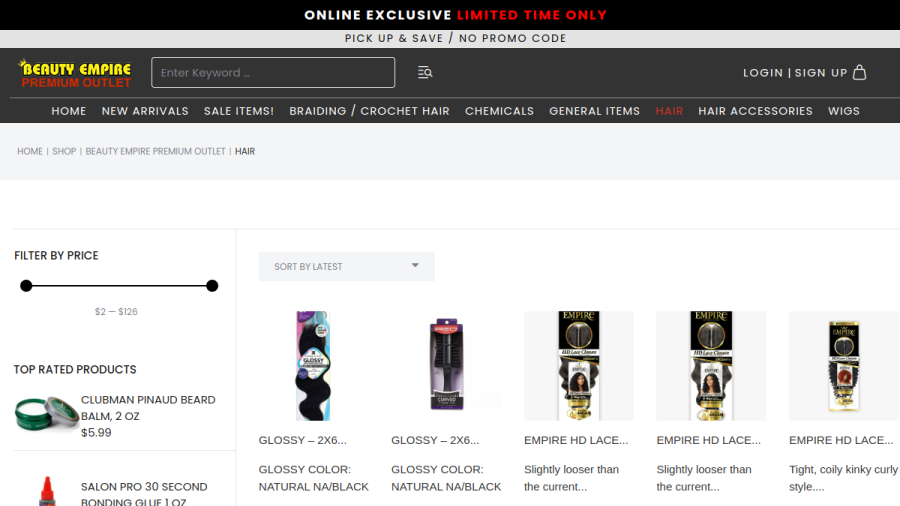Open the Sort By Latest dropdown
Screen dimensions: 900x506
click(347, 267)
